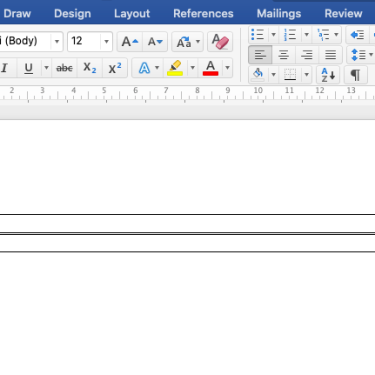The height and width of the screenshot is (375, 375).
Task: Open the Design ribbon tab
Action: pyautogui.click(x=72, y=14)
